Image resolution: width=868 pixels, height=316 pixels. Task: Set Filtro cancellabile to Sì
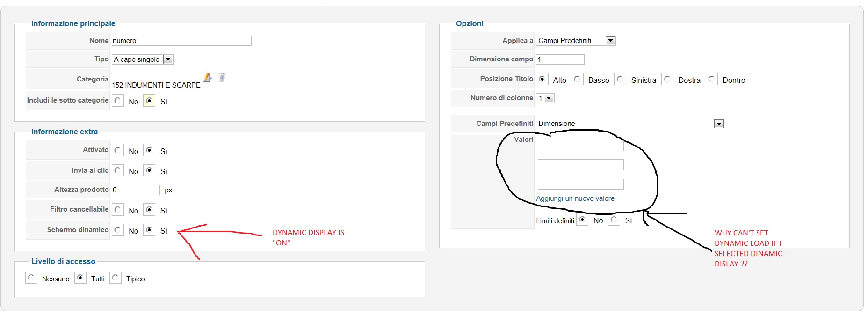coord(149,210)
